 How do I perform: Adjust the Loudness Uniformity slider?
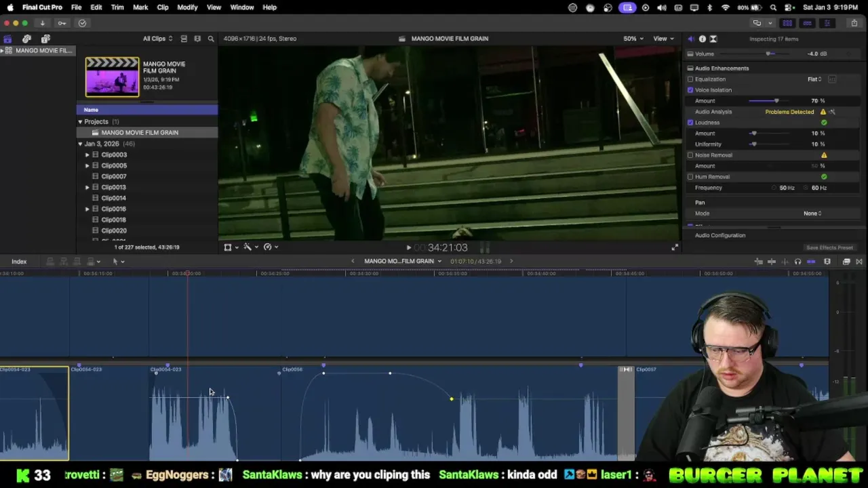point(754,144)
